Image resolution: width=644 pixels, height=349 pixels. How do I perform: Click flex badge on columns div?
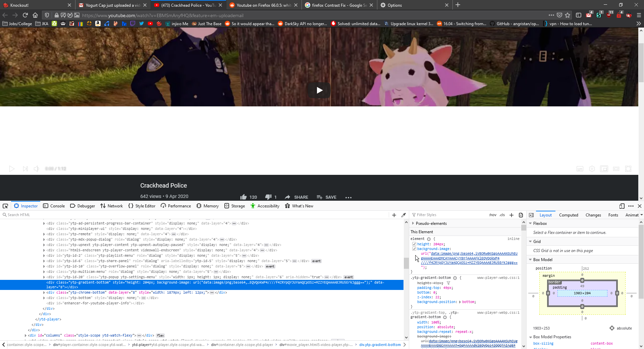161,336
